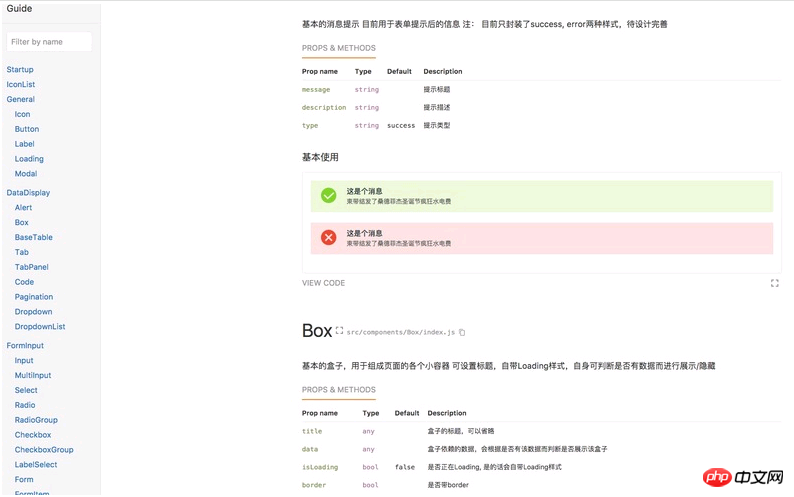
Task: Click the red error alert banner
Action: coord(542,238)
